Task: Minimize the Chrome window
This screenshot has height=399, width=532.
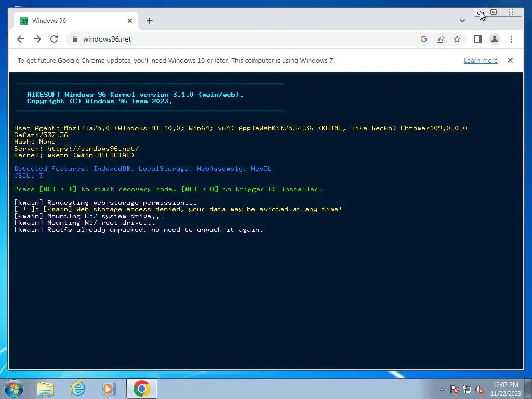Action: (x=480, y=12)
